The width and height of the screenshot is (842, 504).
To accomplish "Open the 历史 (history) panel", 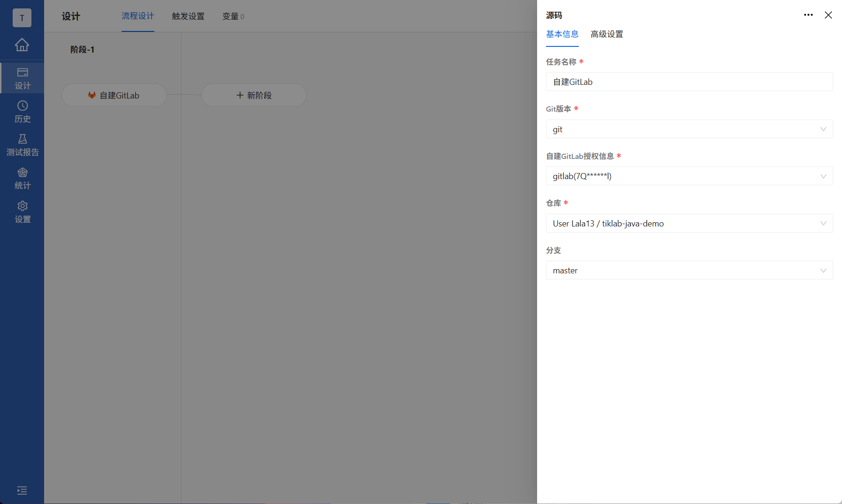I will (x=22, y=112).
